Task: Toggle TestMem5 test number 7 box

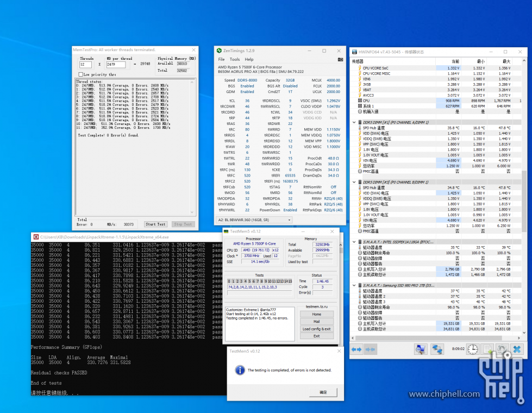Action: (258, 281)
